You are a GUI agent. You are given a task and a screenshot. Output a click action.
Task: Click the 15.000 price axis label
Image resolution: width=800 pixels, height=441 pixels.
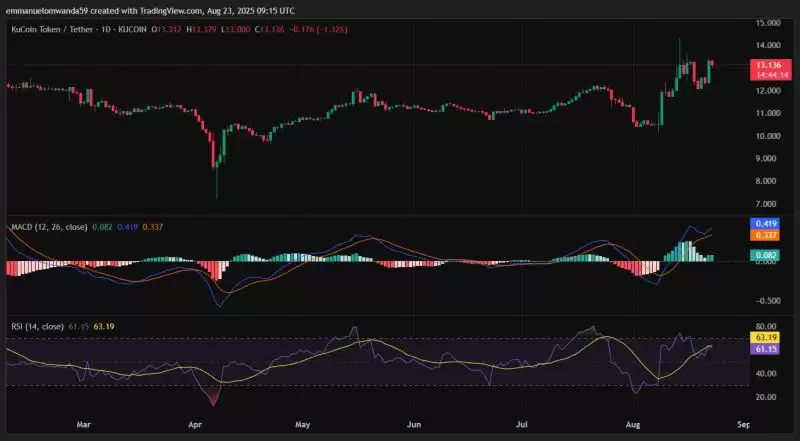pyautogui.click(x=768, y=22)
